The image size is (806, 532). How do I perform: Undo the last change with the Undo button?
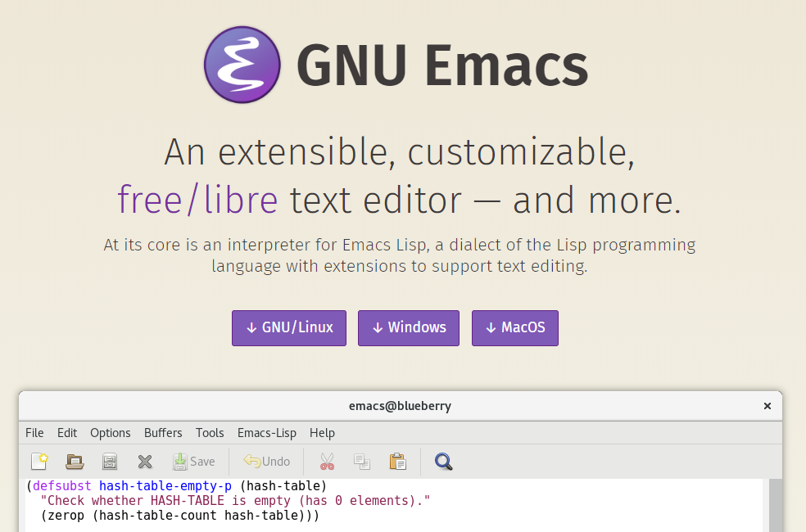click(x=267, y=461)
